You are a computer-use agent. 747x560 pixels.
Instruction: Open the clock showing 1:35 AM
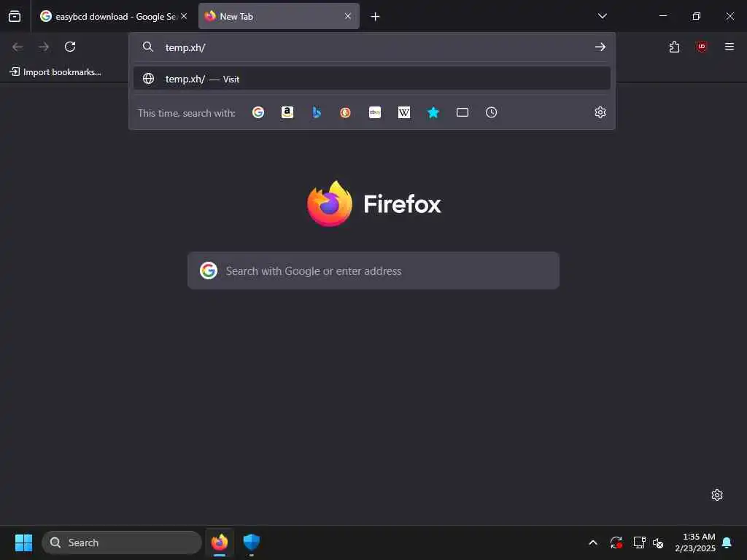click(x=695, y=542)
